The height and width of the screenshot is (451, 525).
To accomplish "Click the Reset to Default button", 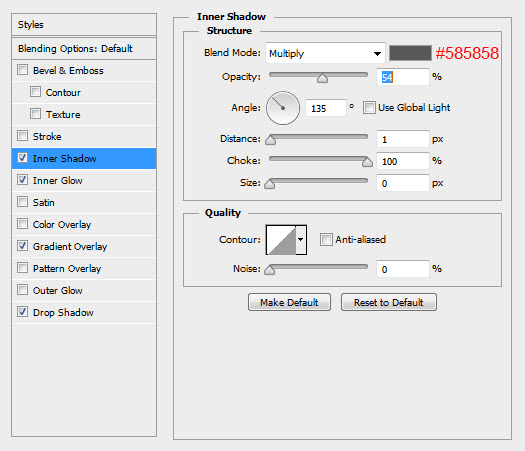I will coord(389,302).
